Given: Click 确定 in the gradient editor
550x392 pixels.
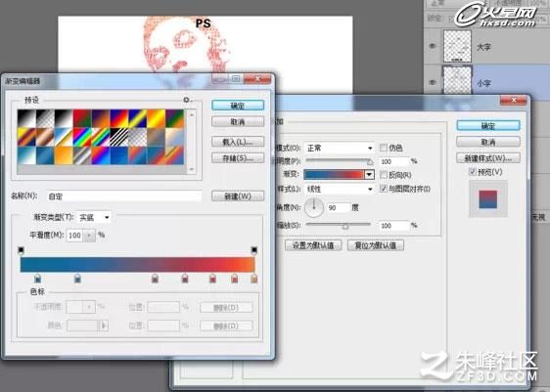Looking at the screenshot, I should [x=238, y=106].
